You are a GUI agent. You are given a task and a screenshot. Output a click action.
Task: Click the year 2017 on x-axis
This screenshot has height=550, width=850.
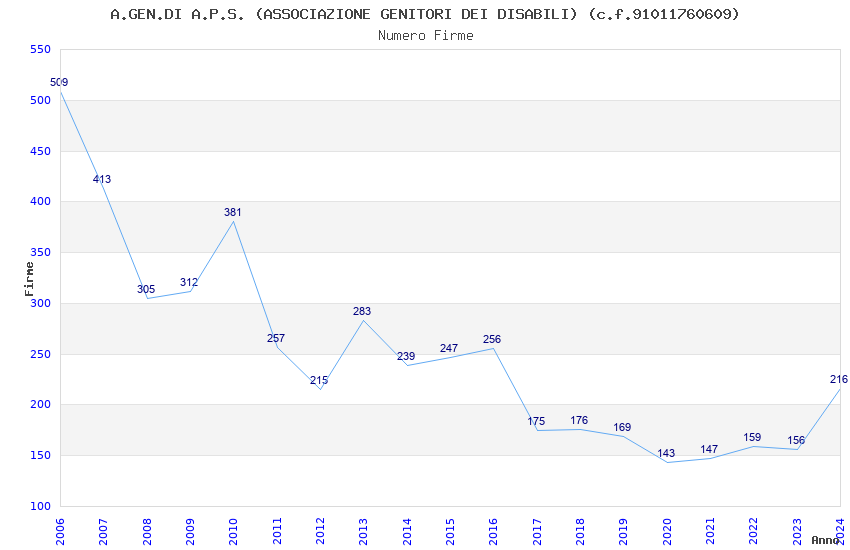click(537, 532)
